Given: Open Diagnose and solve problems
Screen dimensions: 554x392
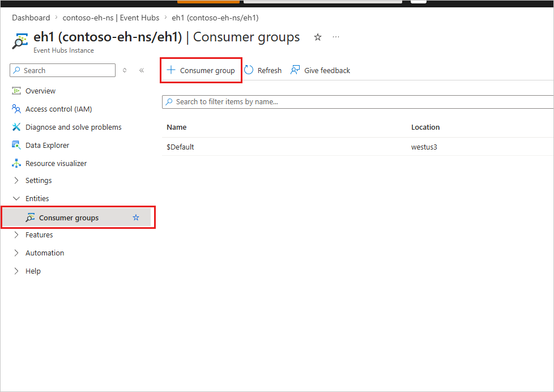Looking at the screenshot, I should [x=74, y=127].
